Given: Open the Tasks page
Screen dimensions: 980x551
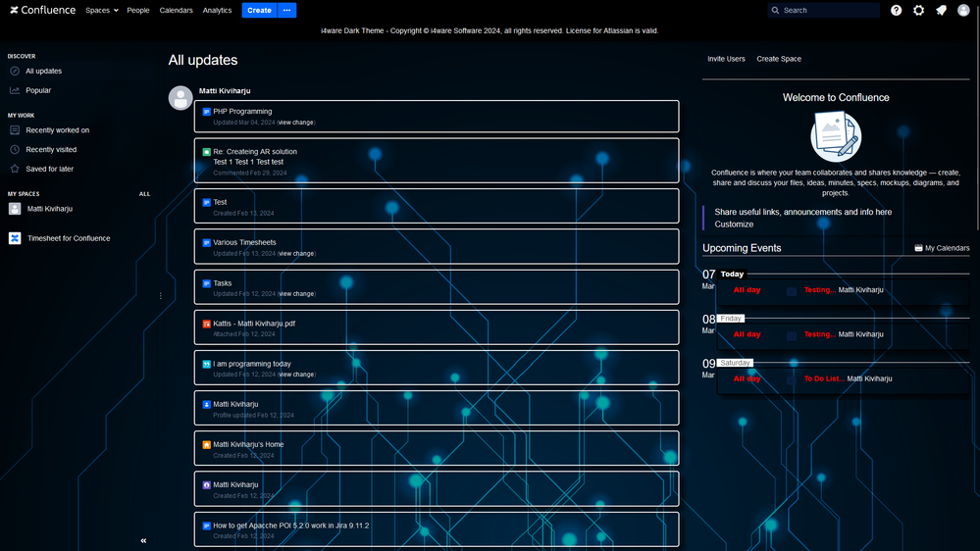Looking at the screenshot, I should coord(223,283).
